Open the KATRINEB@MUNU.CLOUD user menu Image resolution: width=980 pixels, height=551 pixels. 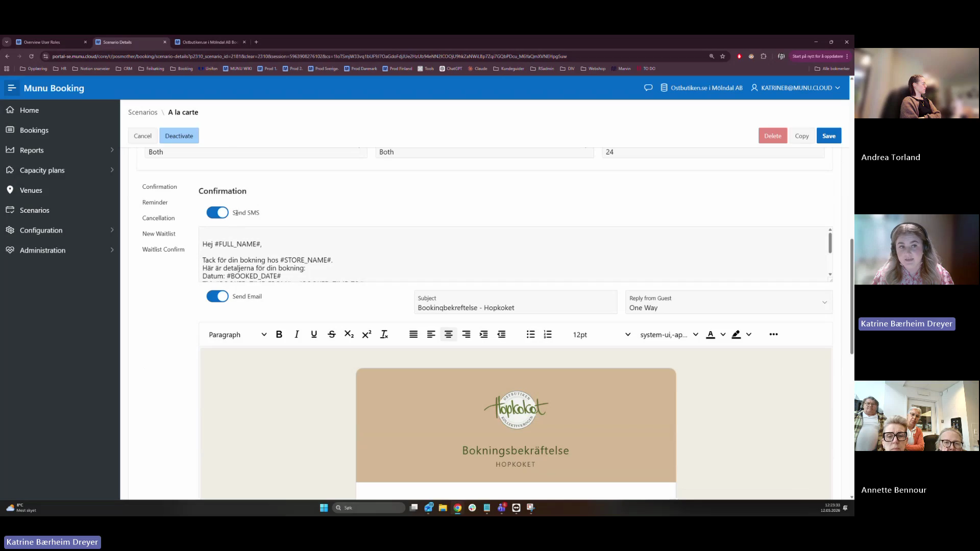click(x=795, y=88)
